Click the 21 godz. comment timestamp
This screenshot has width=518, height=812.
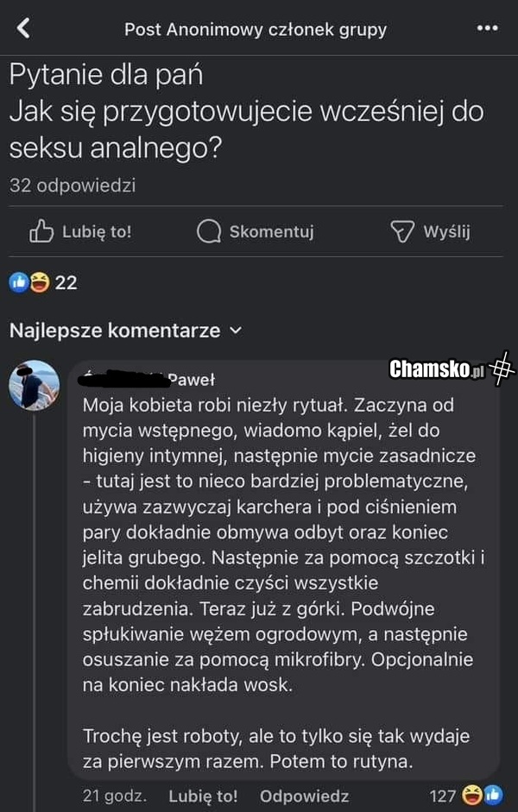(114, 796)
